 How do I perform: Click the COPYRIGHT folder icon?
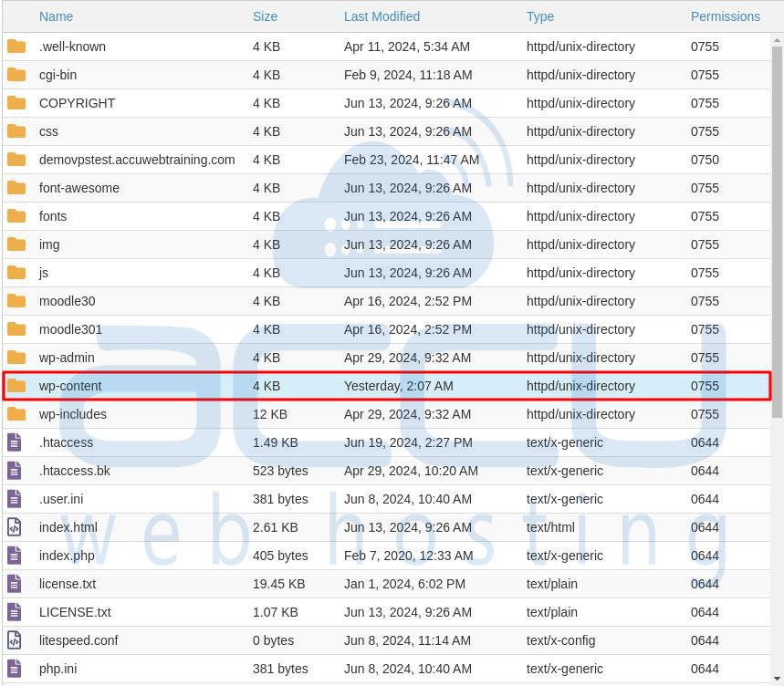(16, 103)
